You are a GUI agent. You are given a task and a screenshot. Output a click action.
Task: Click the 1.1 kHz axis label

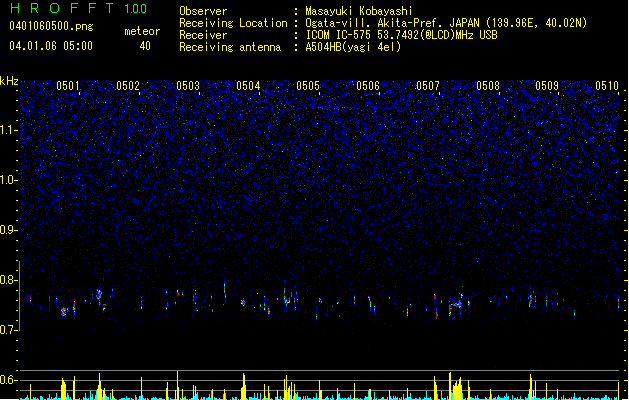pos(8,130)
